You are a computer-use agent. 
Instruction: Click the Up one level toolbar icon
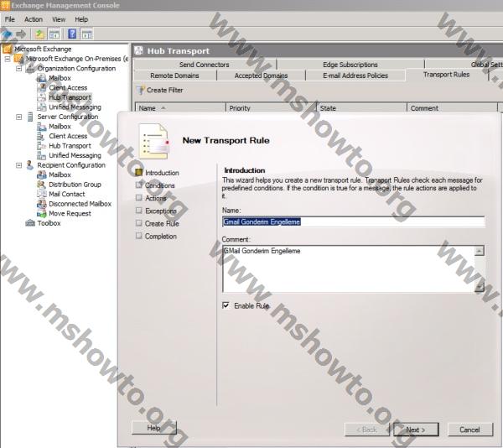[39, 34]
